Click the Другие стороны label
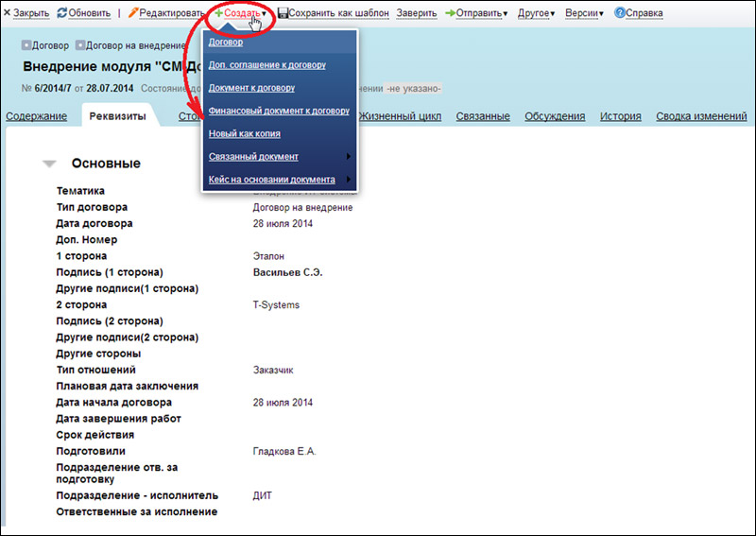Screen dimensions: 756x536 coord(98,354)
